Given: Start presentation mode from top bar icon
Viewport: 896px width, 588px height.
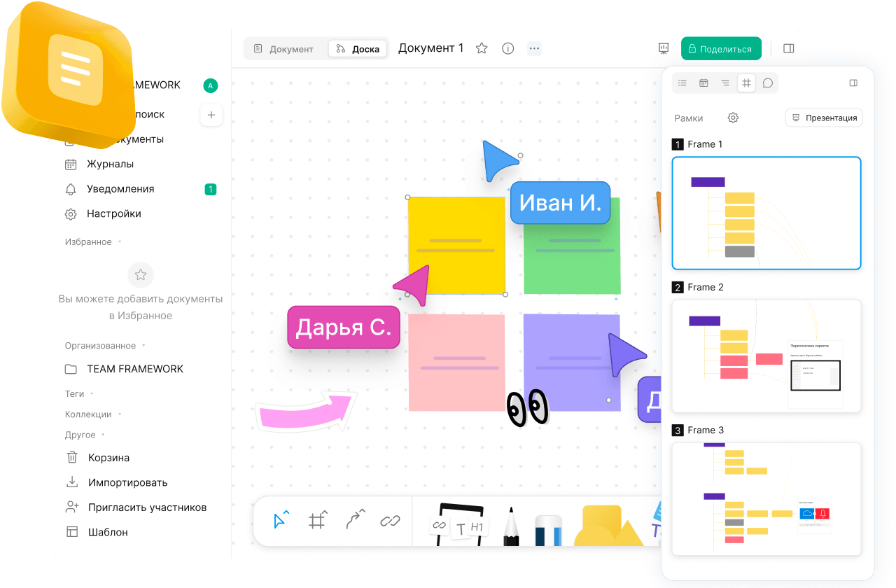Looking at the screenshot, I should pos(664,48).
